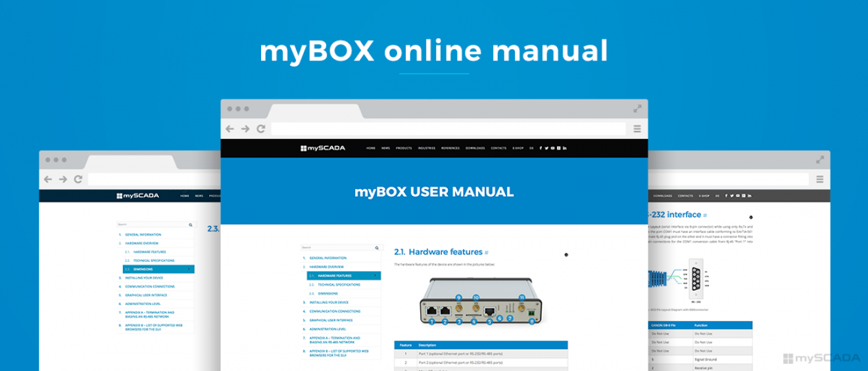Screen dimensions: 868x371
Task: Open E-SHOP in right window navigation
Action: pyautogui.click(x=704, y=196)
